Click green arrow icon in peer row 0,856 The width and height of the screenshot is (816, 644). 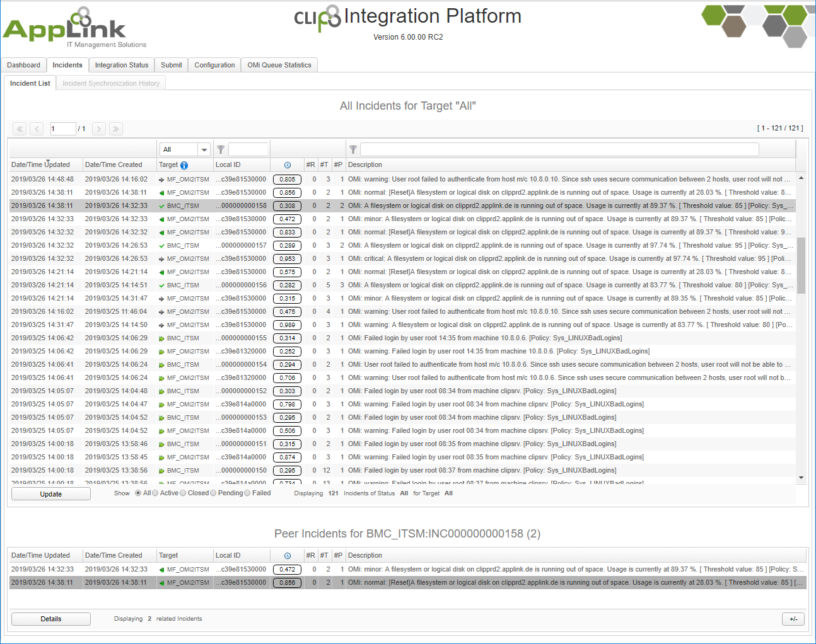(162, 583)
